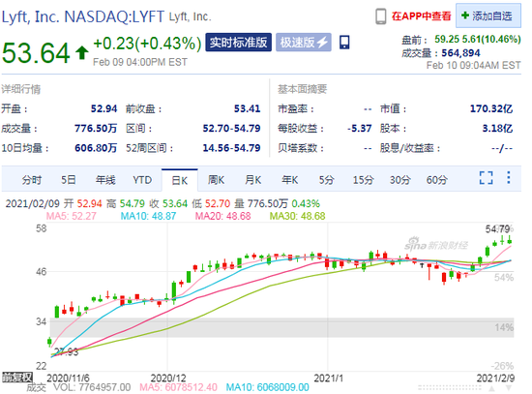
Task: Click the 每股收益 value -5.37
Action: coord(359,129)
